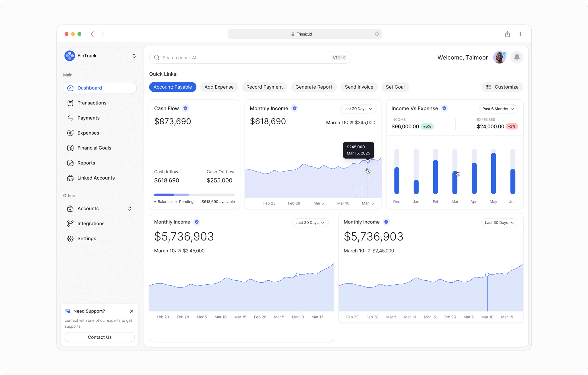Click the browser share icon
Viewport: 588px width, 375px height.
[507, 34]
